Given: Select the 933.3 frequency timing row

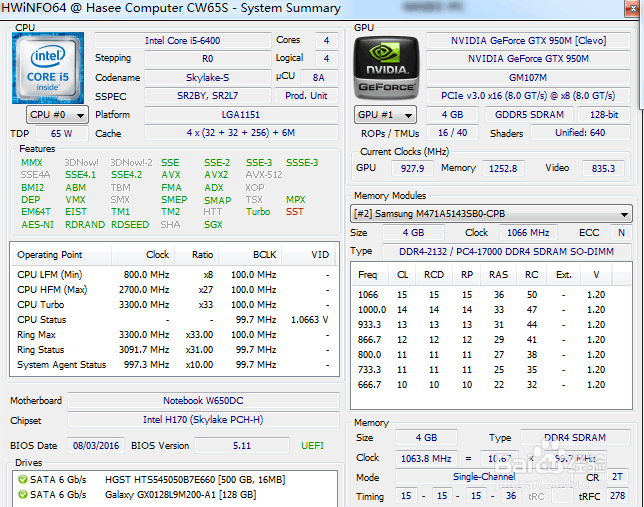Looking at the screenshot, I should pos(491,325).
